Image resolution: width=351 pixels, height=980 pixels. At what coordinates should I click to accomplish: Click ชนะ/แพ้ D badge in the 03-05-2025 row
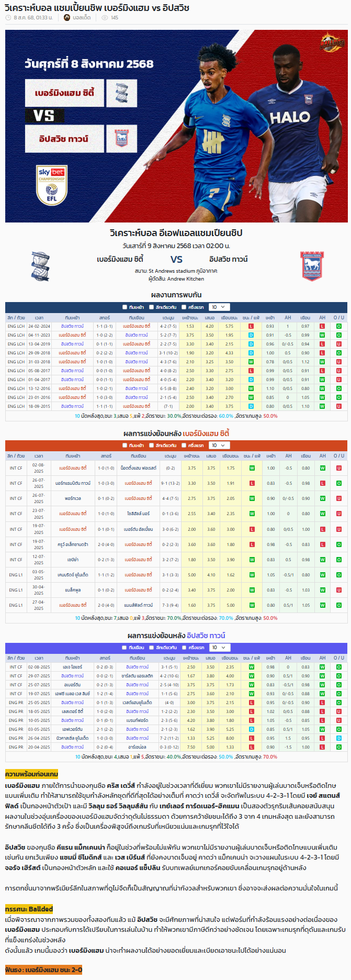click(x=252, y=729)
